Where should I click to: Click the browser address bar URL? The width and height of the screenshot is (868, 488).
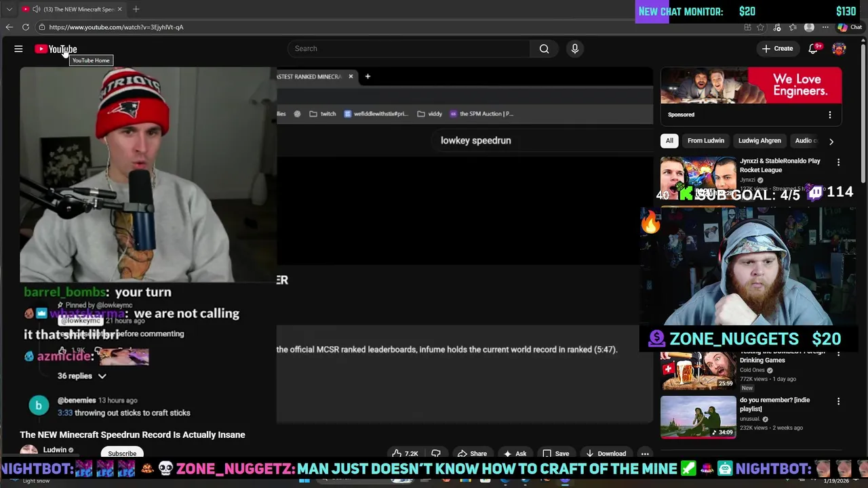coord(116,27)
